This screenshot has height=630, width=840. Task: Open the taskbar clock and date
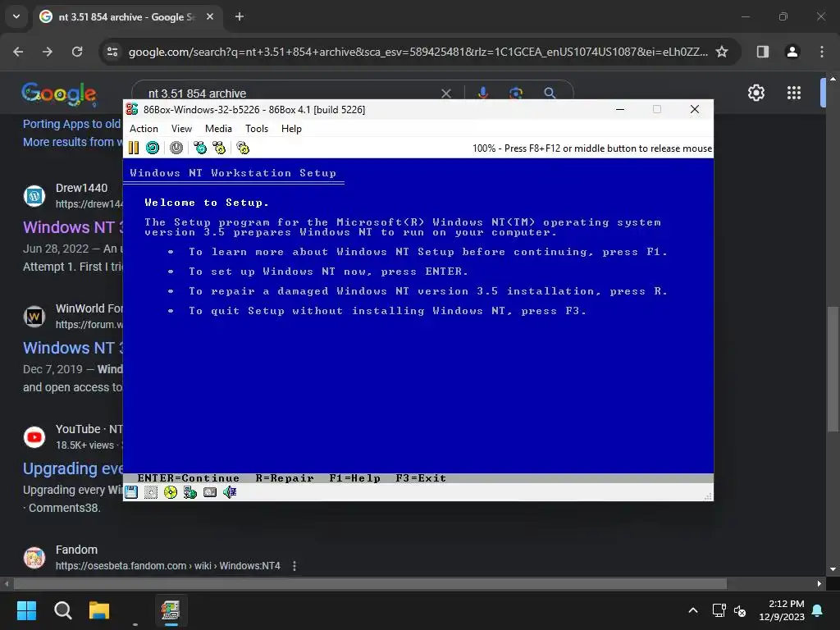click(x=782, y=610)
